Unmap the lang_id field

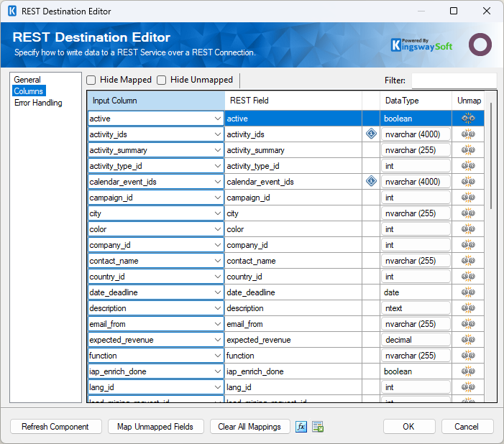(468, 387)
